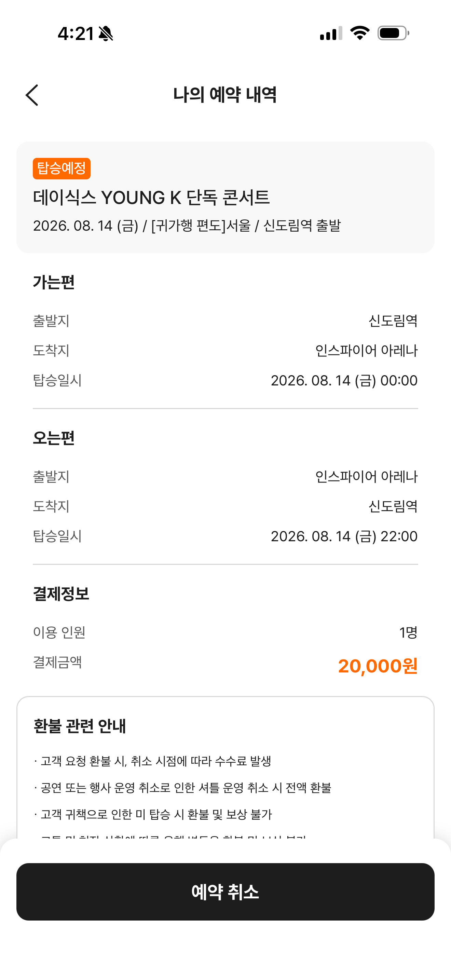451x980 pixels.
Task: Tap the 환불 관련 안내 notice box title
Action: click(x=80, y=726)
